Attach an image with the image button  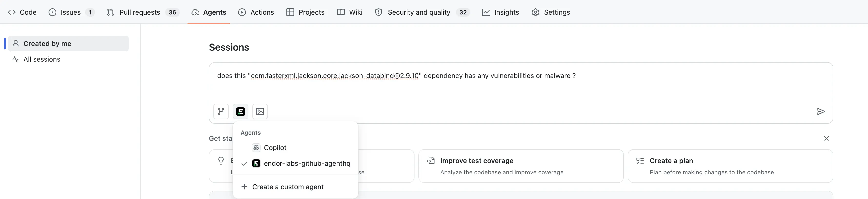260,111
